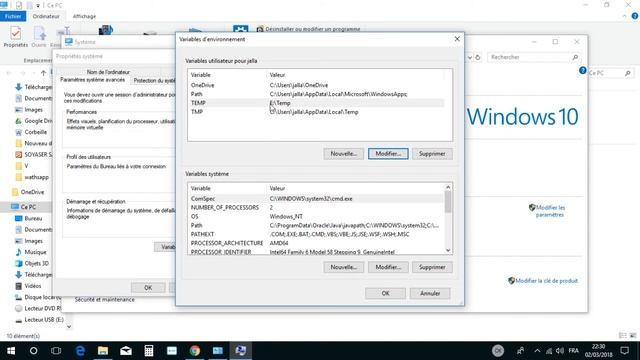Image resolution: width=640 pixels, height=360 pixels.
Task: Close the Variables d'environnement dialog
Action: point(457,39)
